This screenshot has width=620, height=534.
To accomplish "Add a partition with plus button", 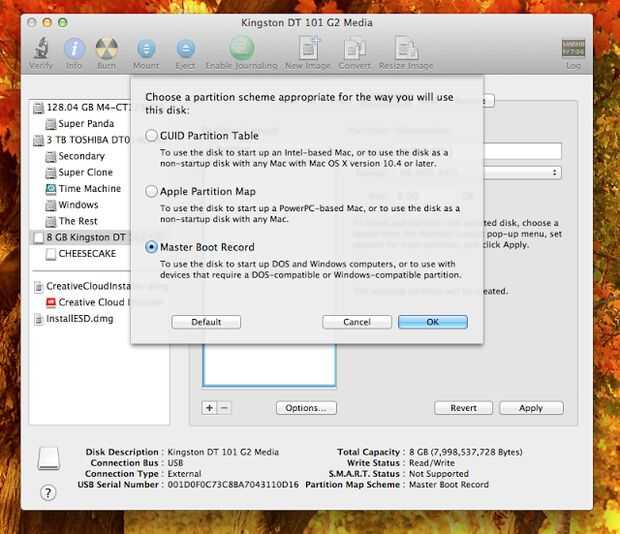I will coord(209,408).
